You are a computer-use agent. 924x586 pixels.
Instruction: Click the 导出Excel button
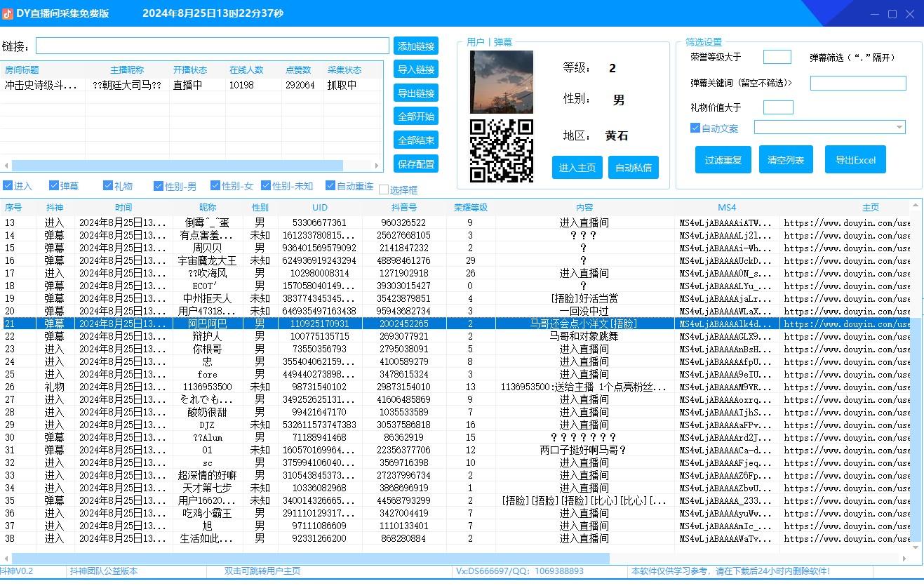pyautogui.click(x=855, y=159)
